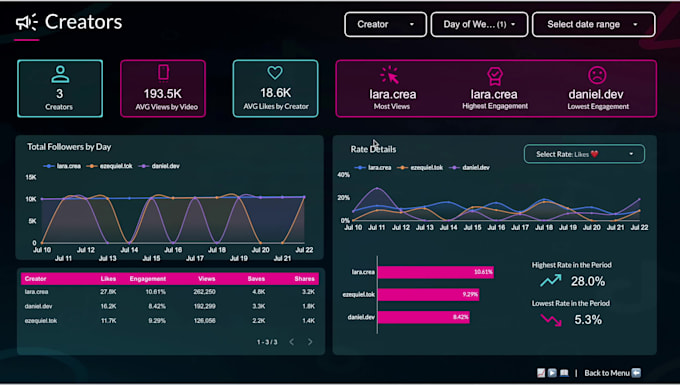The width and height of the screenshot is (680, 385).
Task: Click the 5.3% lowest rate value
Action: [588, 320]
